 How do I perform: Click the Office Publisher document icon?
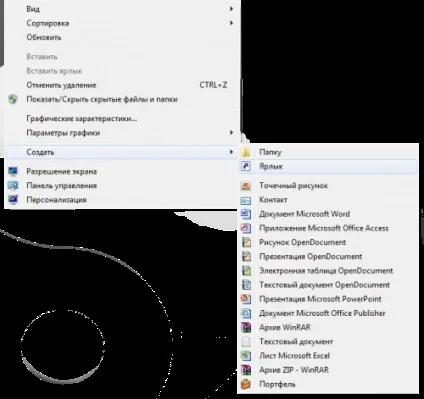click(246, 313)
